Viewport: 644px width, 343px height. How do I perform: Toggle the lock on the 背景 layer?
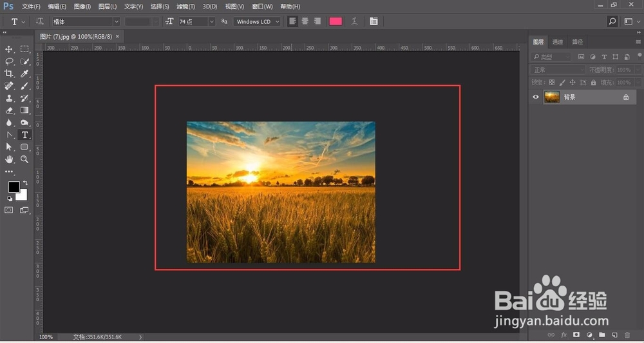click(626, 97)
